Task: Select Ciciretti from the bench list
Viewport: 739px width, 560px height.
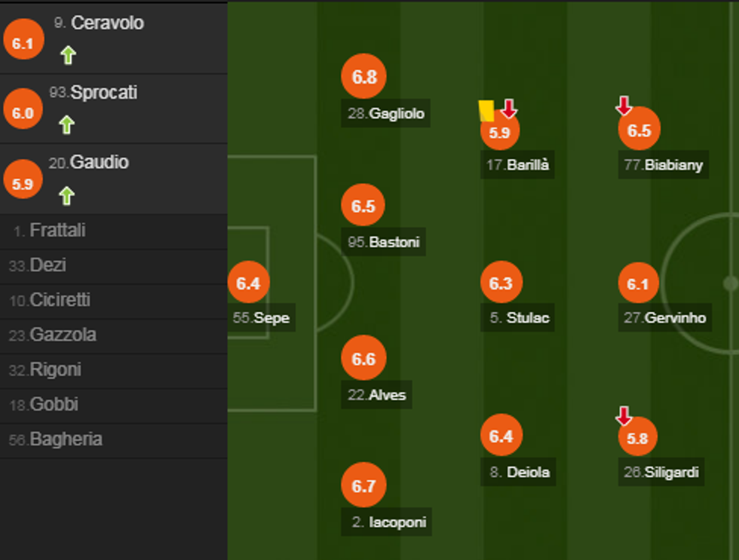Action: 60,300
